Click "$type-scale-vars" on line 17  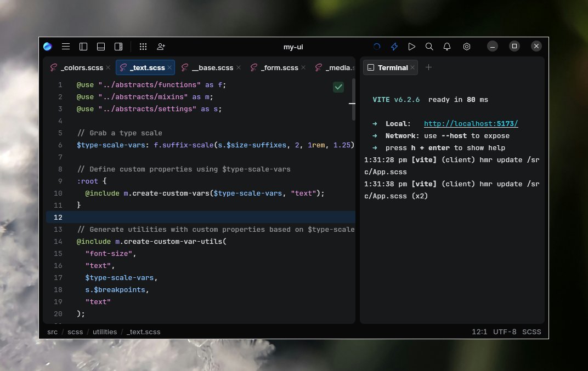[x=119, y=278]
